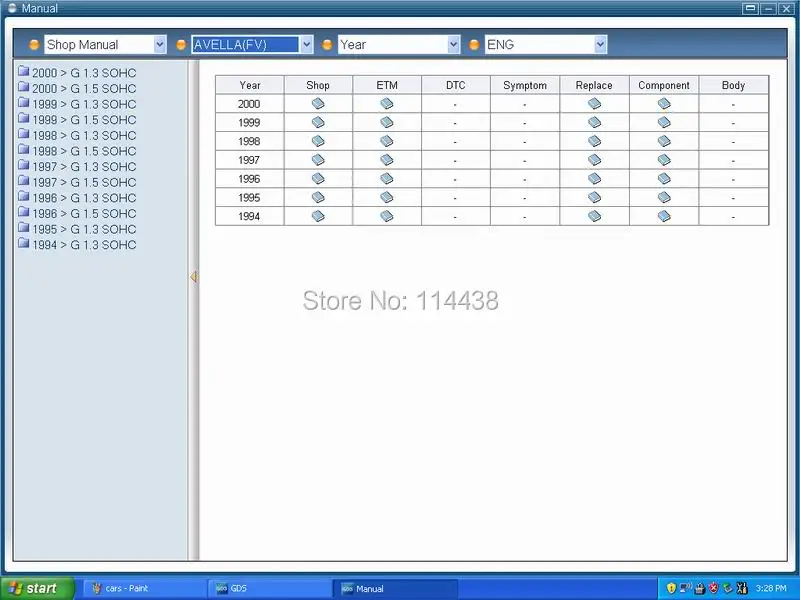This screenshot has width=800, height=600.
Task: Open the Shop Manual dropdown
Action: click(105, 44)
